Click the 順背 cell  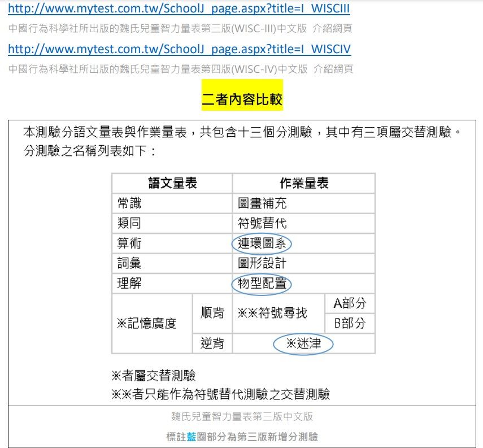click(212, 312)
